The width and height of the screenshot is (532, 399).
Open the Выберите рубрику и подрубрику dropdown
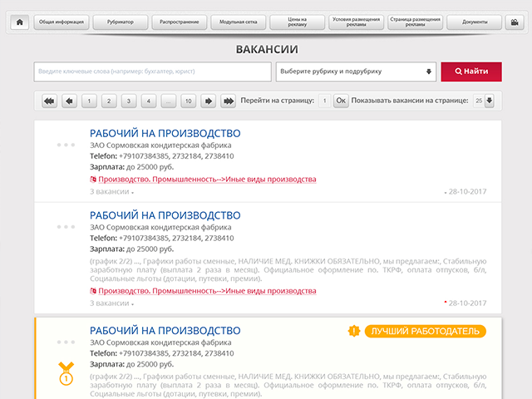tap(356, 71)
